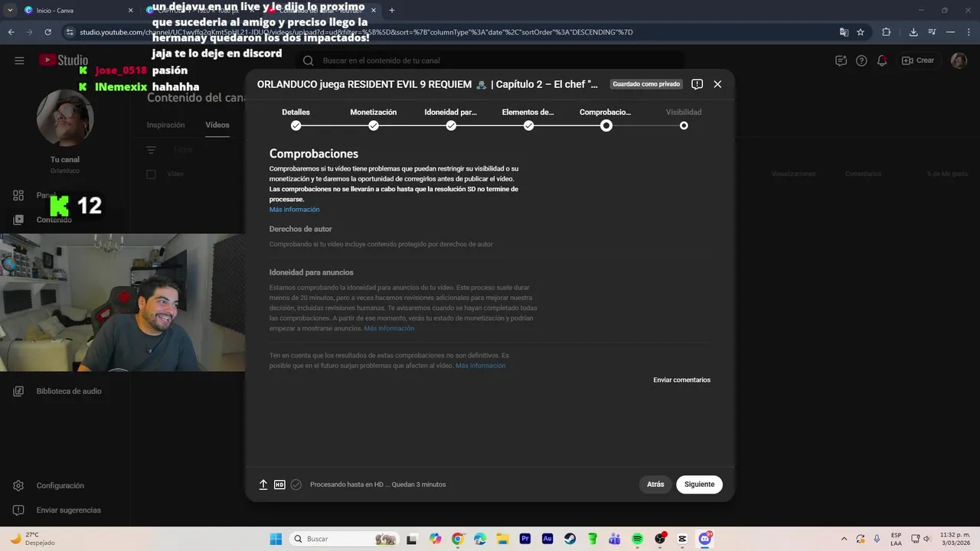
Task: Open Más información link in the disclaimer note
Action: point(480,366)
